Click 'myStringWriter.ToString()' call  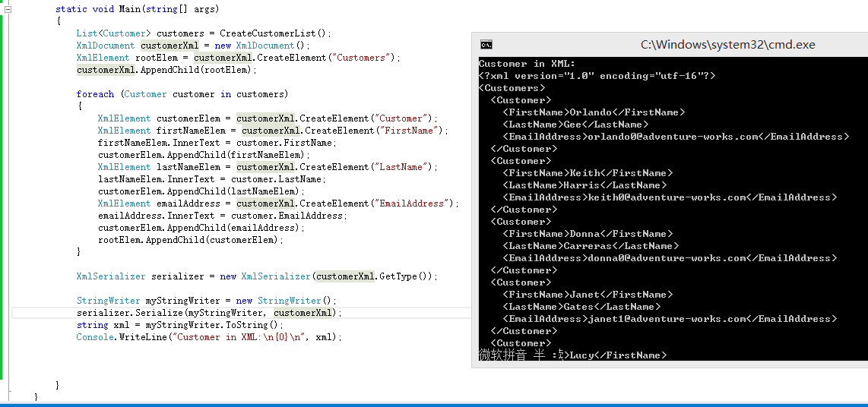(x=212, y=325)
